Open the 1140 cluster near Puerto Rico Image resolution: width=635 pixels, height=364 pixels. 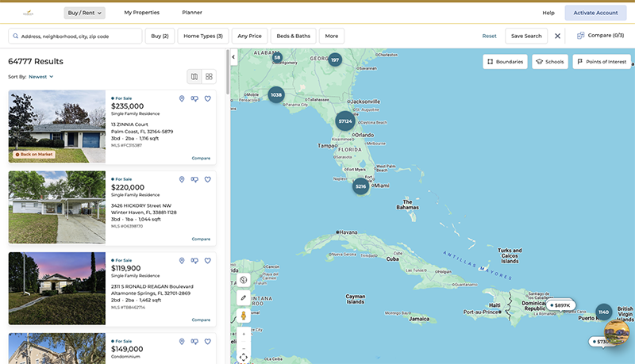click(603, 312)
